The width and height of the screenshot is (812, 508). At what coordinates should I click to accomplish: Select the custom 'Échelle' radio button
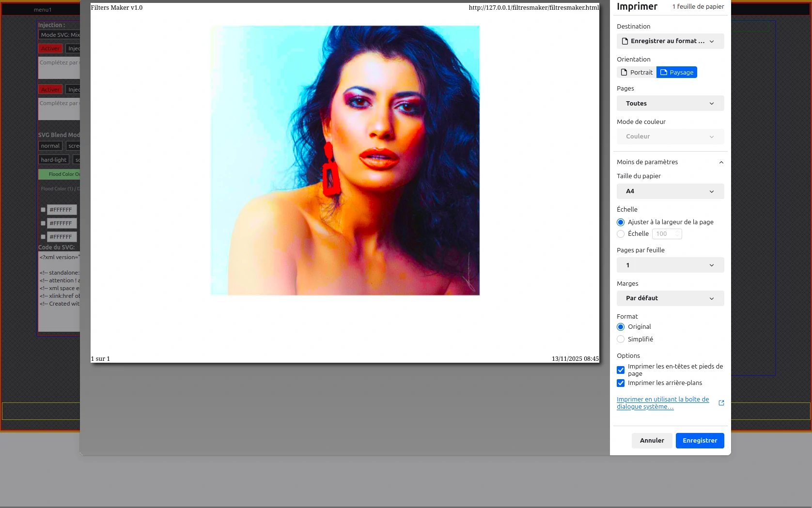point(621,234)
